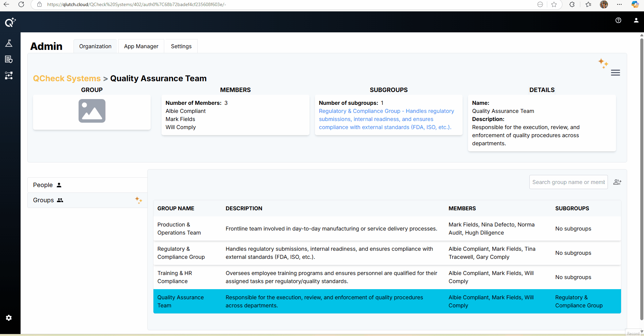The height and width of the screenshot is (336, 644).
Task: Switch to the Settings tab
Action: click(181, 46)
